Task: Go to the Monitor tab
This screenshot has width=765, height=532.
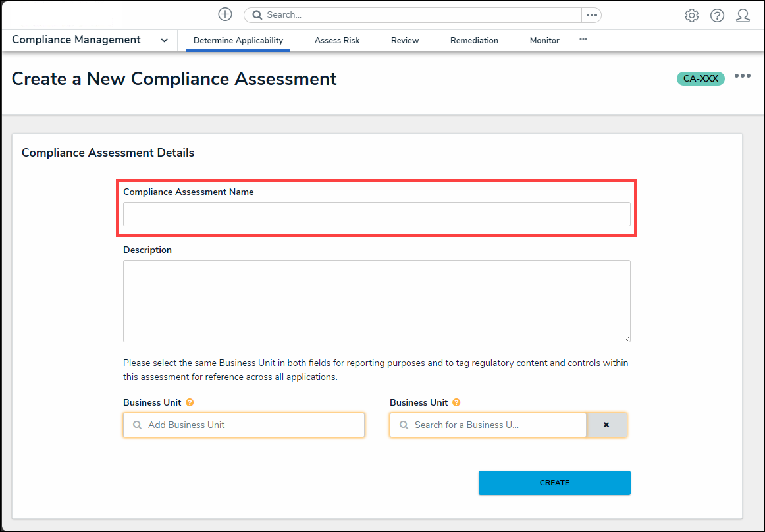Action: pyautogui.click(x=544, y=40)
